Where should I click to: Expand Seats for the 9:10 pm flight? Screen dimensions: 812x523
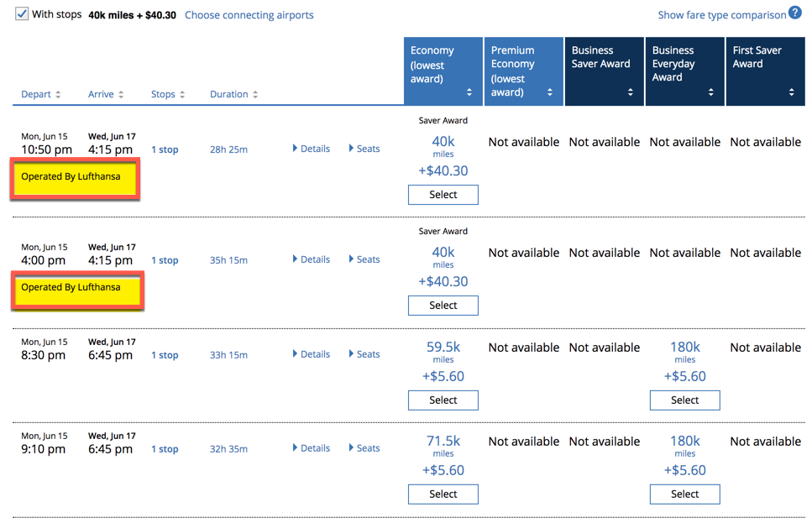coord(364,448)
